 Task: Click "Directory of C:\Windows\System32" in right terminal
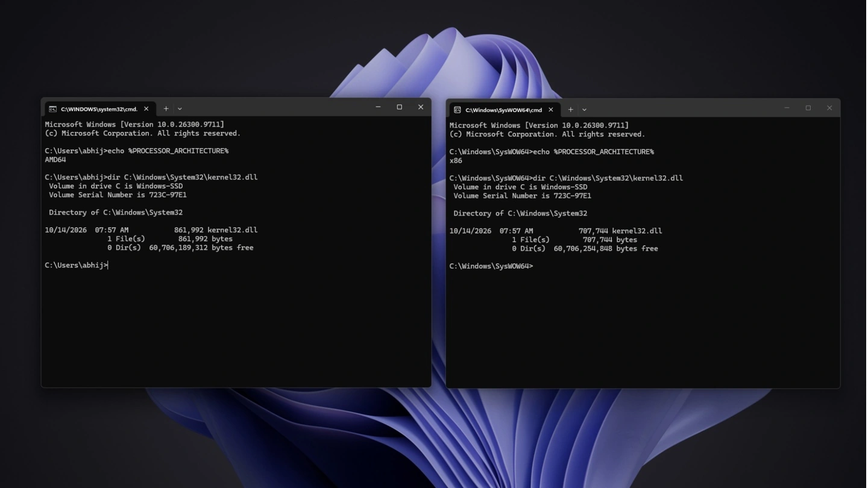[x=520, y=213]
